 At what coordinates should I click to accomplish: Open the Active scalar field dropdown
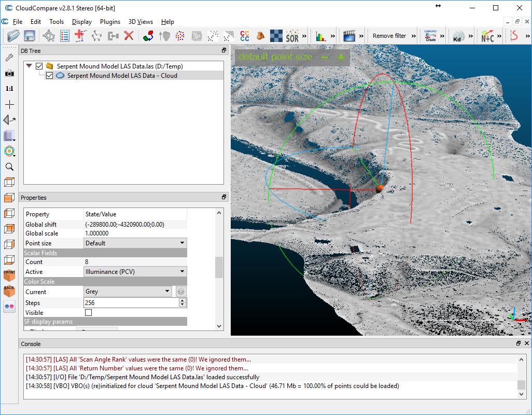pos(135,272)
